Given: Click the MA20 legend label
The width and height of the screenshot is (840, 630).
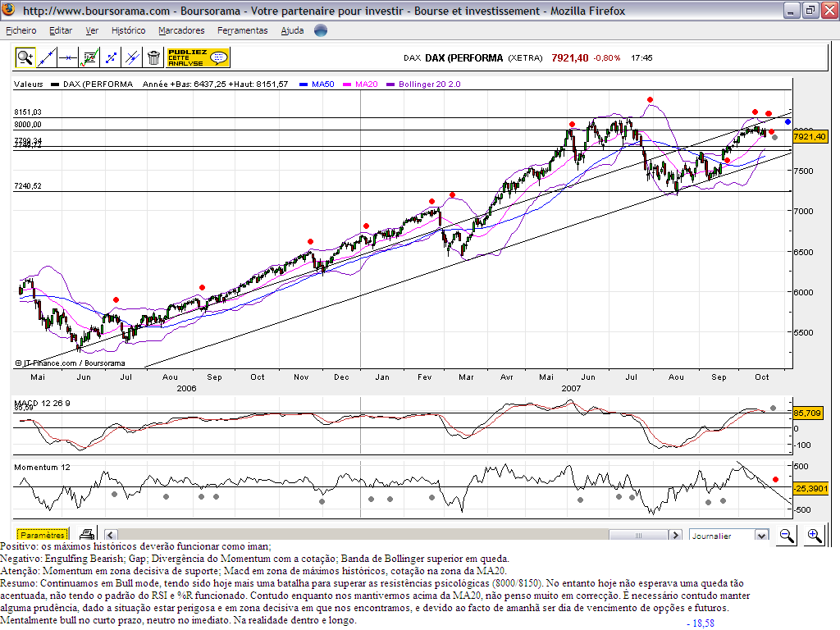Looking at the screenshot, I should (x=367, y=84).
